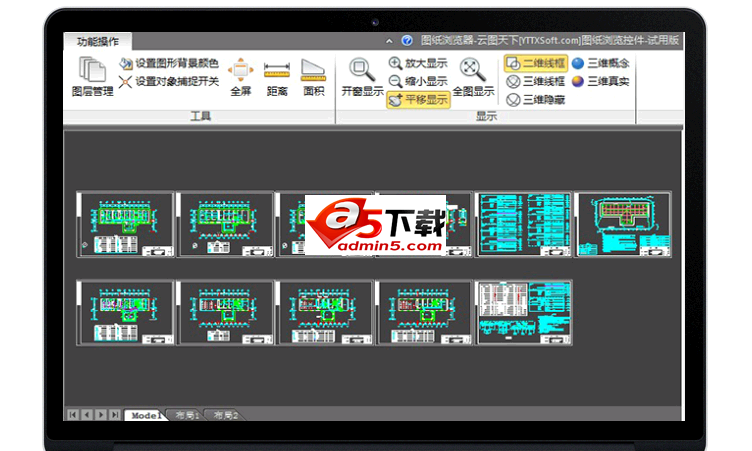Click fourth drawing sheet in bottom row
Image resolution: width=752 pixels, height=451 pixels.
(x=424, y=313)
